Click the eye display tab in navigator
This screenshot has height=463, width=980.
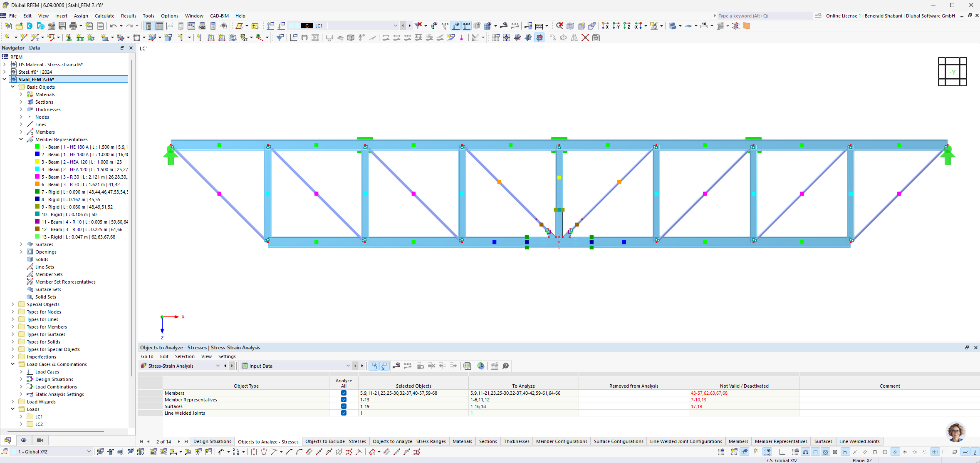point(24,440)
